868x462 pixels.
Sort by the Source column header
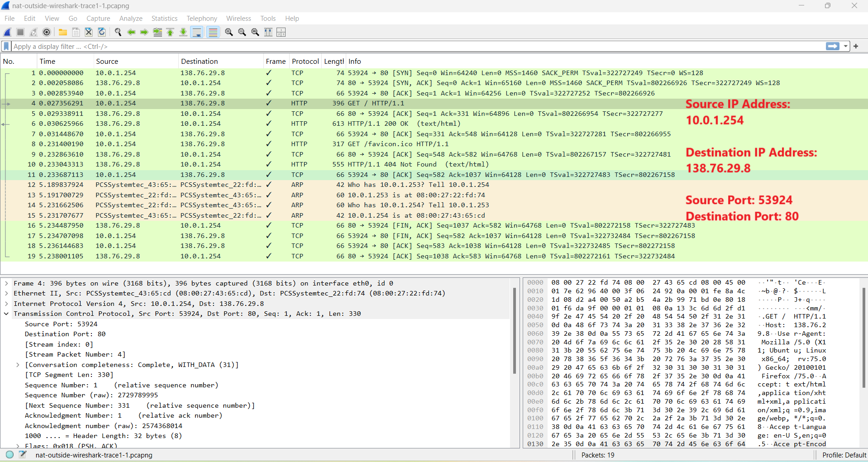coord(136,61)
